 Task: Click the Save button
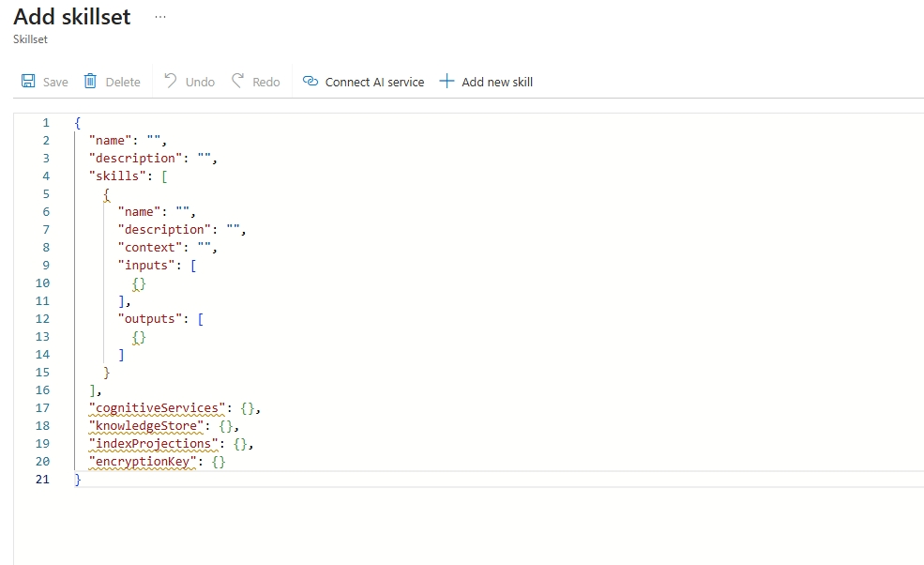(43, 82)
